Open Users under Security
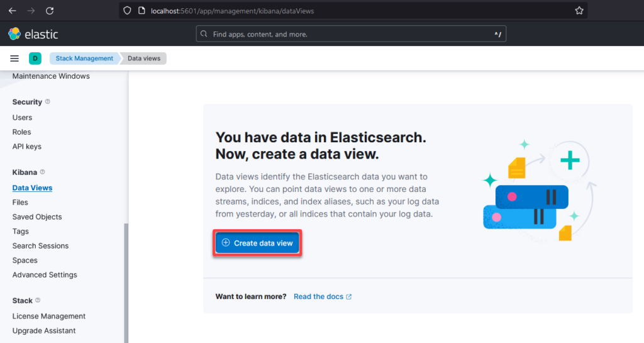Screen dimensions: 644x343 tap(22, 118)
